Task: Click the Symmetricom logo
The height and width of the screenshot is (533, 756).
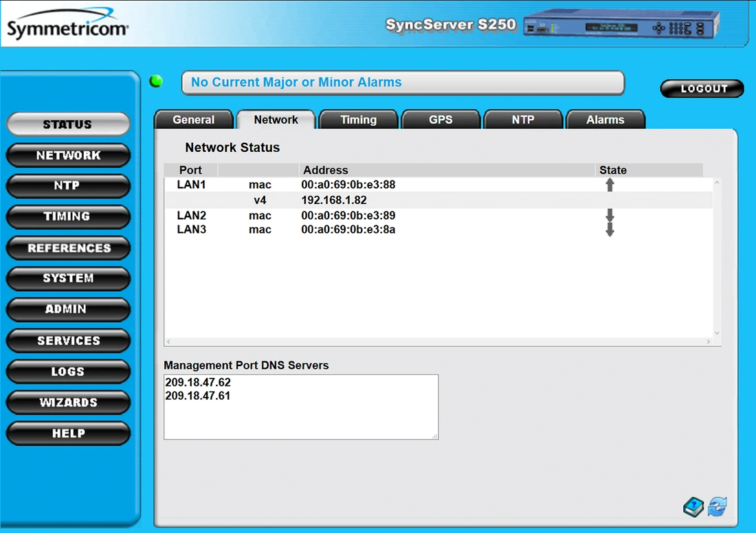Action: click(x=67, y=24)
